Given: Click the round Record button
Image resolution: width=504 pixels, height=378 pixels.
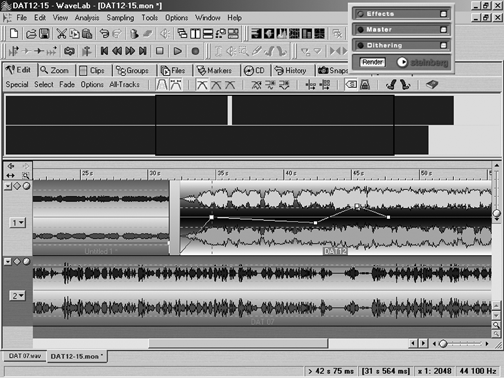Looking at the screenshot, I should (195, 51).
